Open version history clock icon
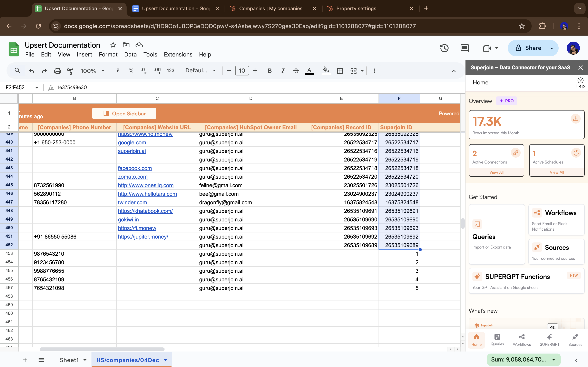Image resolution: width=588 pixels, height=367 pixels. 444,48
